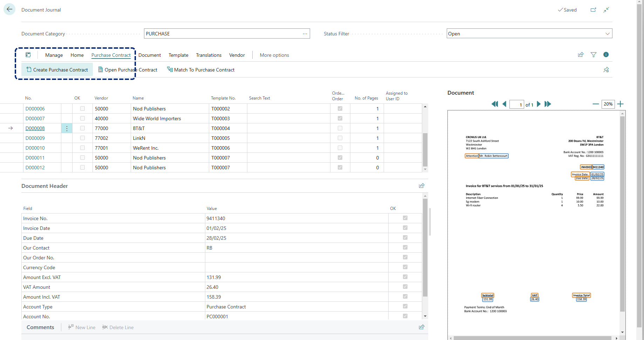Open the information pane icon
644x340 pixels.
click(606, 55)
